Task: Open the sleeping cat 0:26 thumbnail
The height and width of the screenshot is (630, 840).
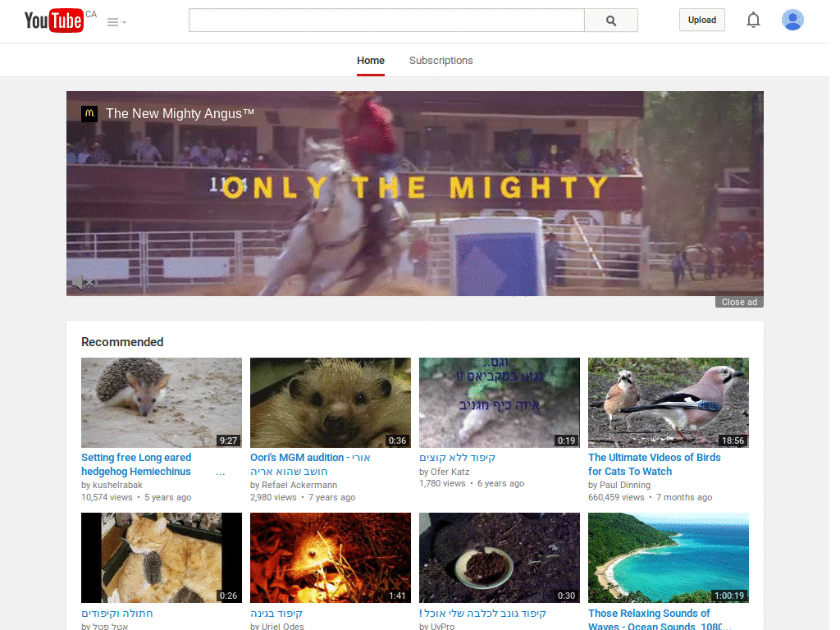Action: click(162, 558)
